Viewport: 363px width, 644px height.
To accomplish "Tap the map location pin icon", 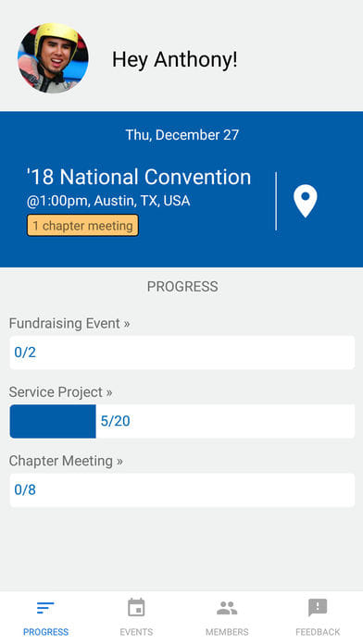I will pos(305,201).
